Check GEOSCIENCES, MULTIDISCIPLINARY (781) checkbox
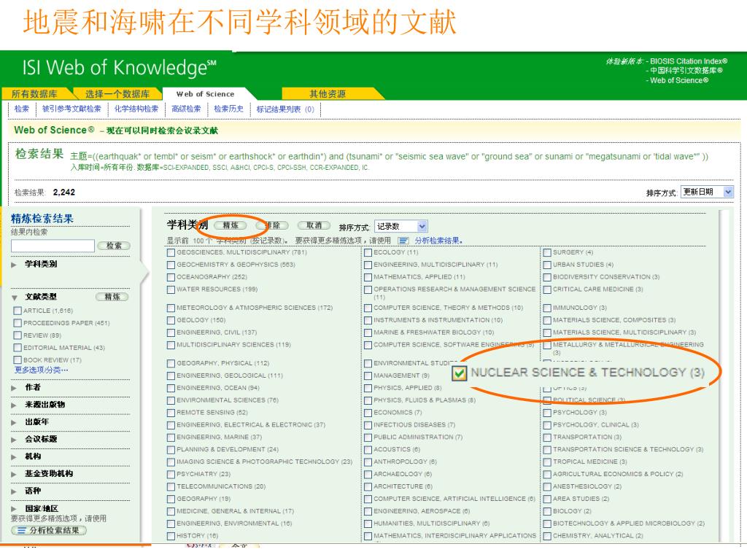 click(x=171, y=252)
